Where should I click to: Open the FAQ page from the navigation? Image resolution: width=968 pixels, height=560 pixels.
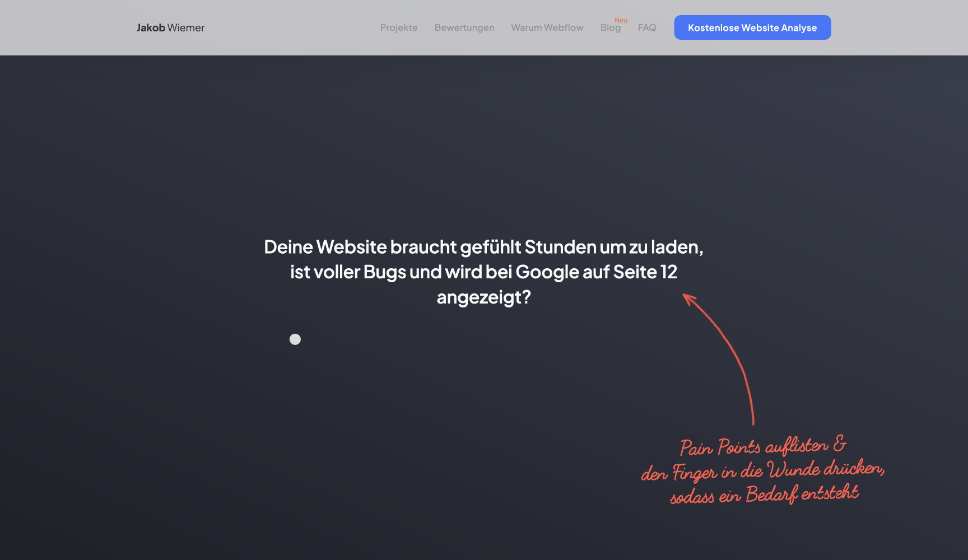(646, 27)
